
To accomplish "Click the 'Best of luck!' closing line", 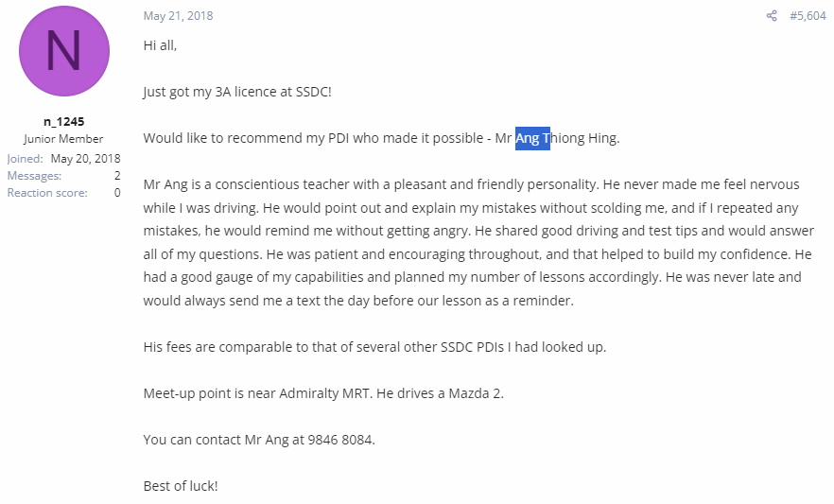I will pos(181,486).
